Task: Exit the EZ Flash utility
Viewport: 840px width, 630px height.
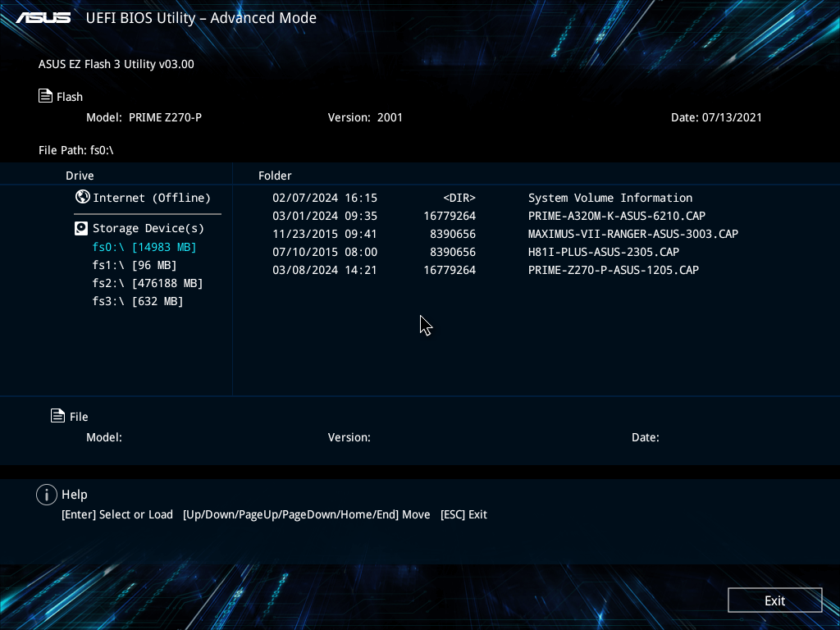Action: tap(774, 600)
